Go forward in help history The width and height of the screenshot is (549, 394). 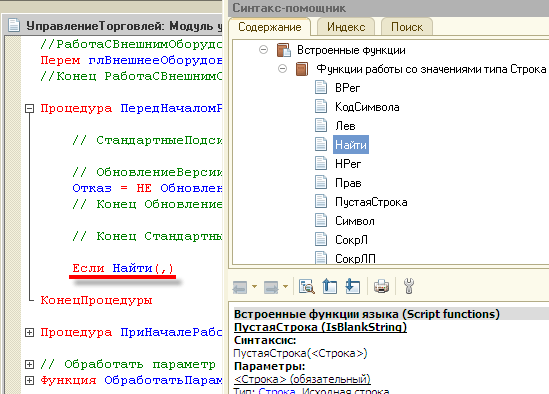[271, 287]
